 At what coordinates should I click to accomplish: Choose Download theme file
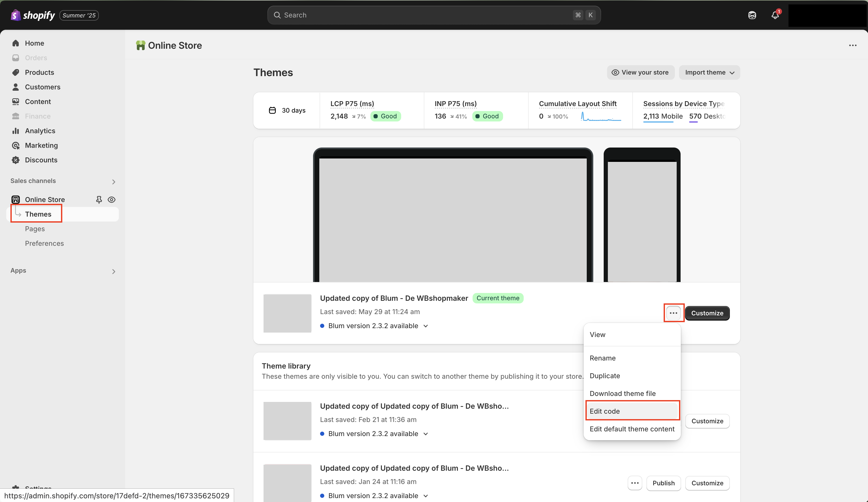click(x=632, y=394)
